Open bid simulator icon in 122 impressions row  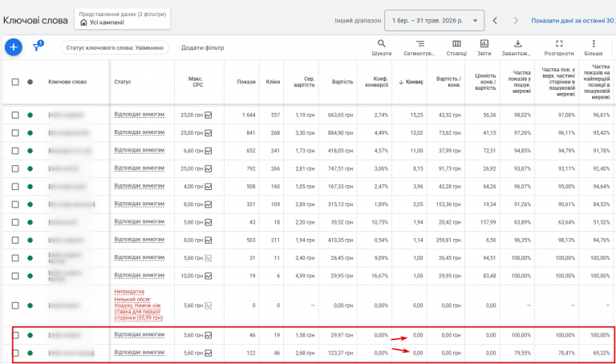click(209, 353)
